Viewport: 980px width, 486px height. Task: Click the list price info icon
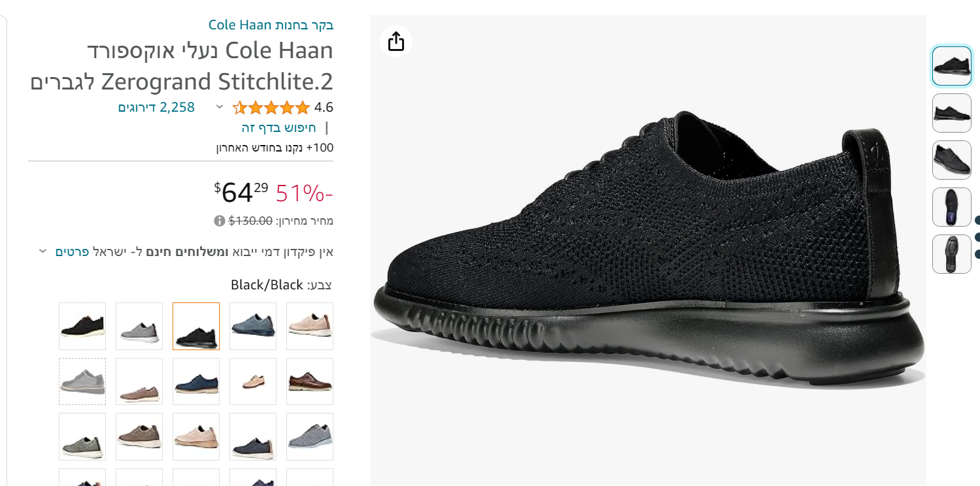(220, 221)
